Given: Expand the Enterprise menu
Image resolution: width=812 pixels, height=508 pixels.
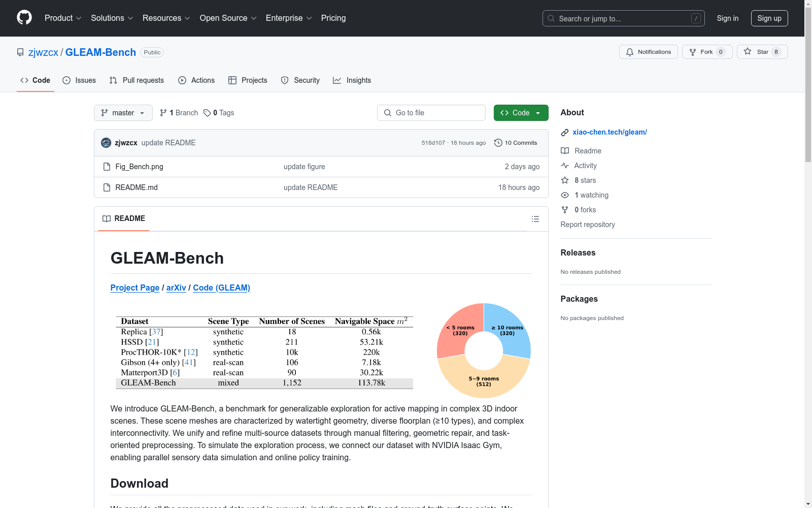Looking at the screenshot, I should pyautogui.click(x=289, y=18).
